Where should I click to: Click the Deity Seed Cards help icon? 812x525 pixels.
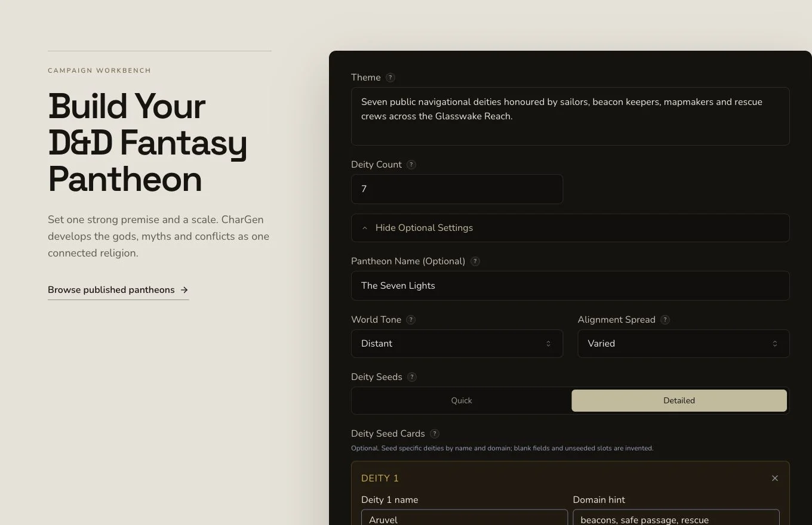(x=435, y=434)
